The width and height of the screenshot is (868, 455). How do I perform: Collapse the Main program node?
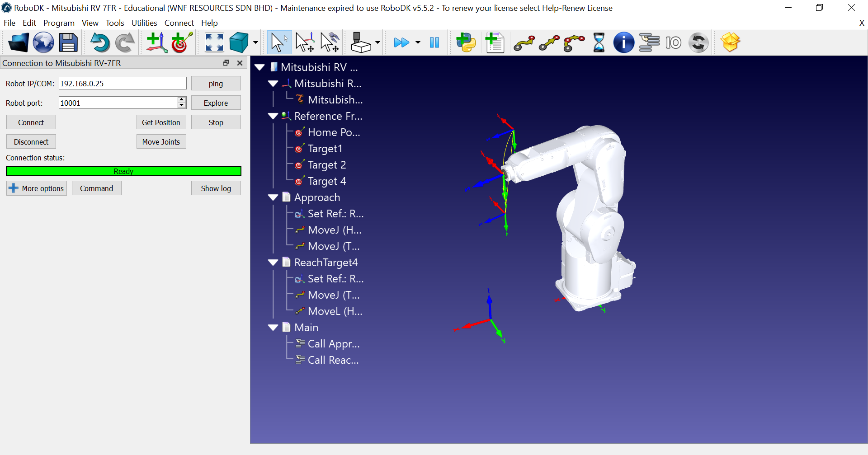(x=273, y=328)
